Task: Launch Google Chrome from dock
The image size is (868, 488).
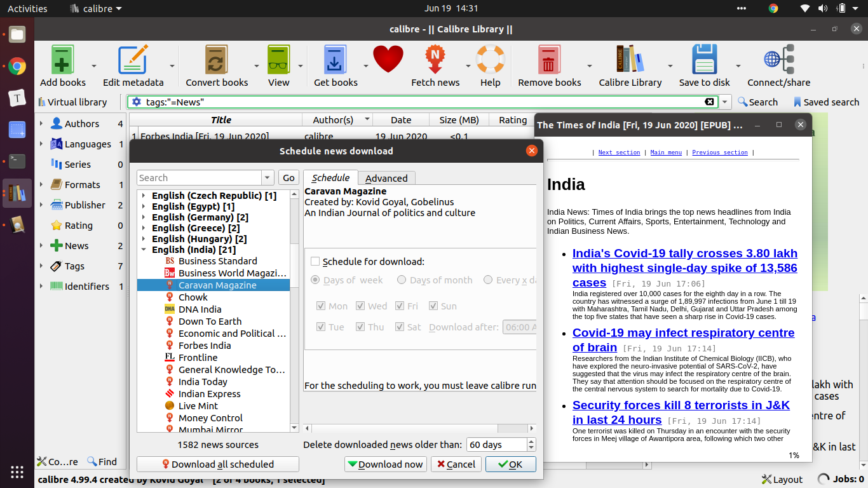Action: click(x=17, y=66)
